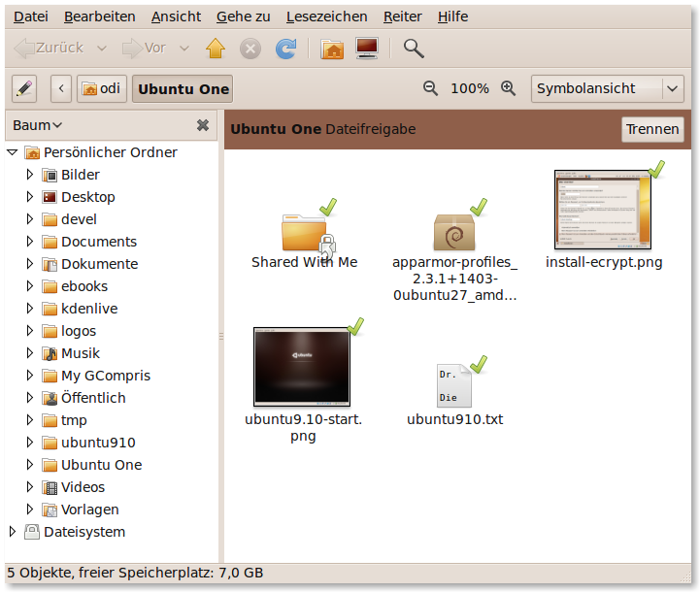
Task: Expand the ebooks folder node
Action: click(x=29, y=286)
